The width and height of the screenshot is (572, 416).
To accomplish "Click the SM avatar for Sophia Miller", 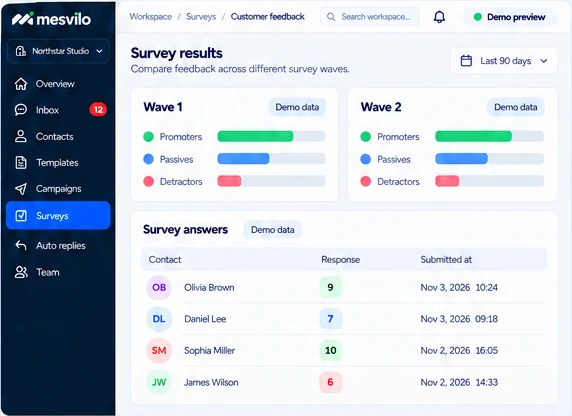I will click(x=159, y=351).
